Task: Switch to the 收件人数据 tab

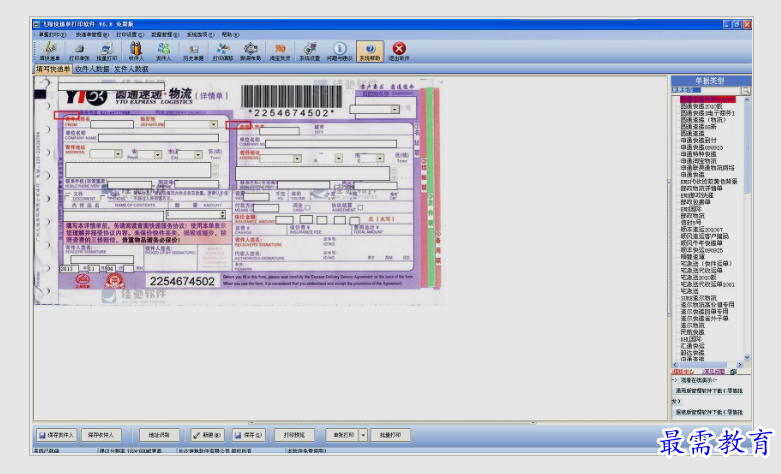Action: pos(92,69)
